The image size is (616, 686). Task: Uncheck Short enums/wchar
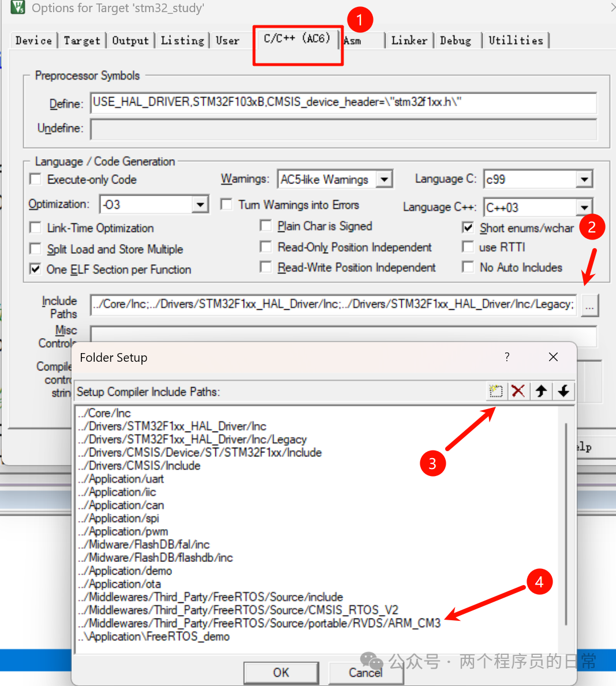pos(468,227)
